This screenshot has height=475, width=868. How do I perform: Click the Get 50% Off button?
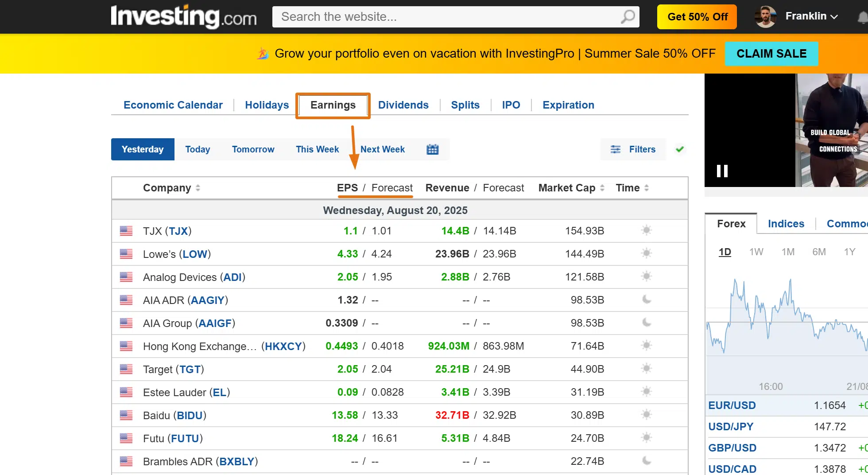click(697, 17)
